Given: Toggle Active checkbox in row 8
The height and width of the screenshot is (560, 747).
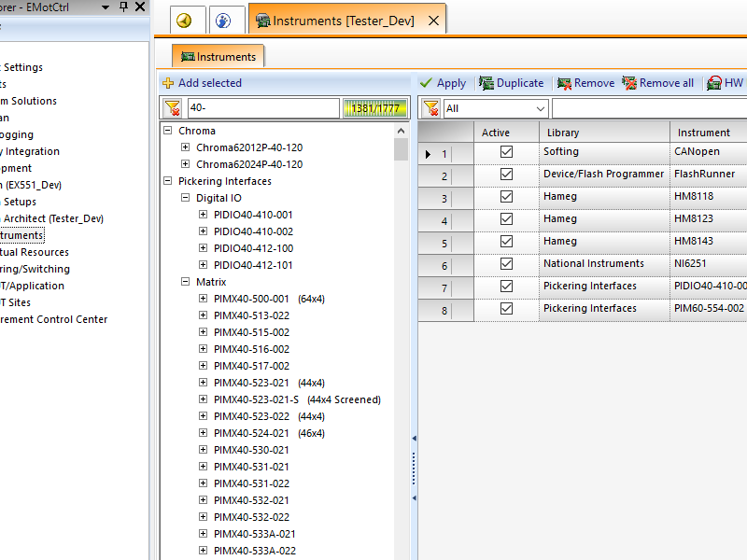Looking at the screenshot, I should point(506,308).
